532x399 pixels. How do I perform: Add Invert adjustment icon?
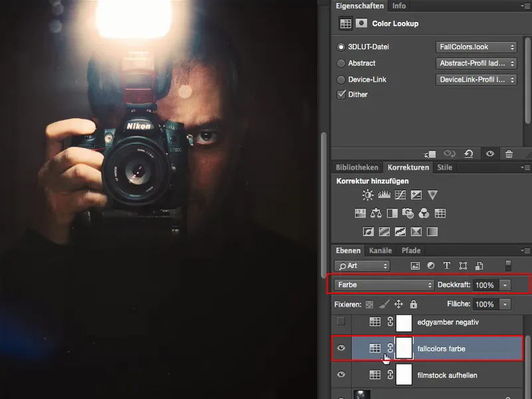[368, 231]
